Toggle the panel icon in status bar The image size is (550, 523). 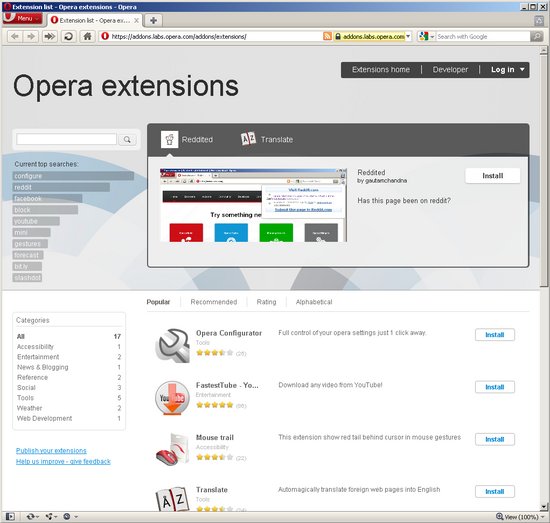(x=10, y=516)
